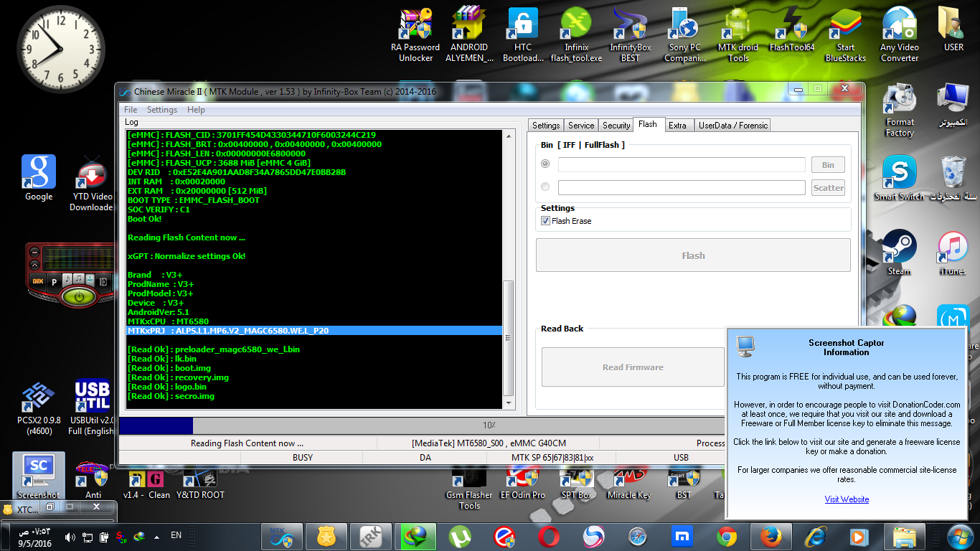Open the Recycle Bin on the desktop

tap(953, 178)
